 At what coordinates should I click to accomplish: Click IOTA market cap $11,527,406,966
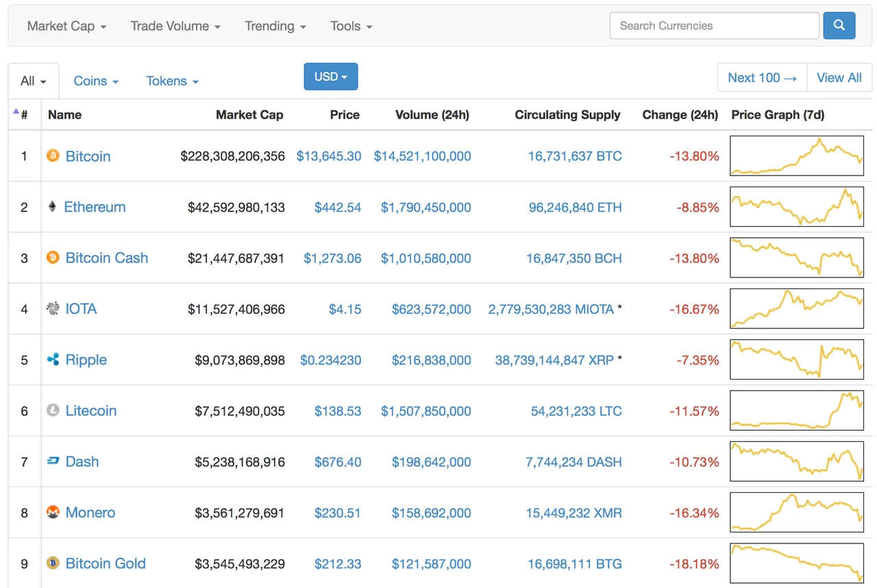tap(236, 309)
